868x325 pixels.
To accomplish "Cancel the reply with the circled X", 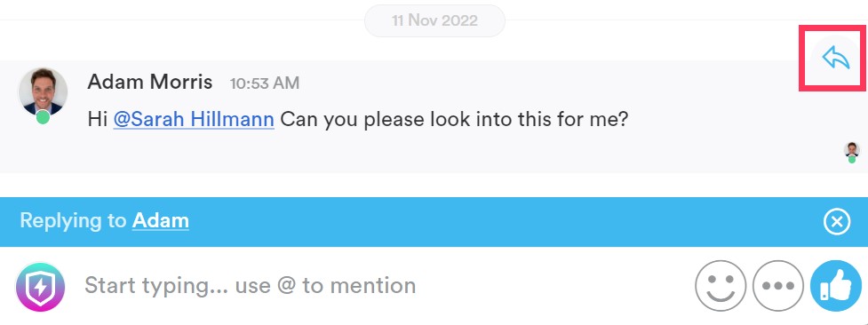I will tap(837, 222).
